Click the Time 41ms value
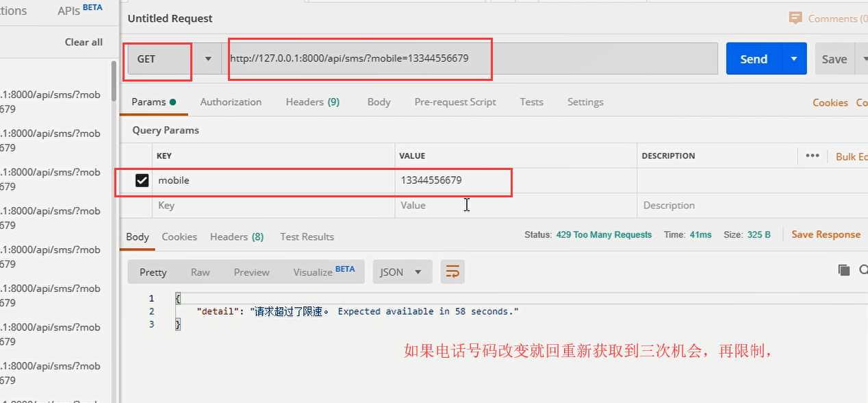868x403 pixels. (700, 234)
